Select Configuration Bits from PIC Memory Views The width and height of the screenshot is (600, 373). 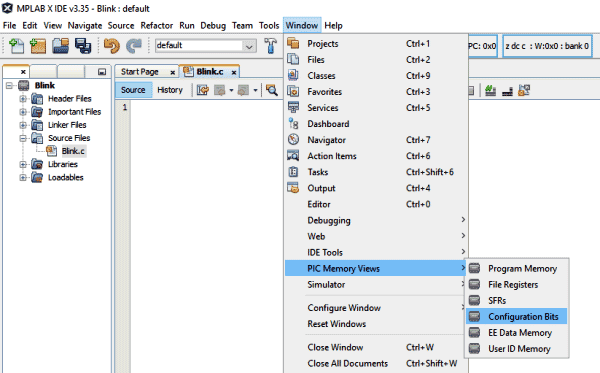517,316
